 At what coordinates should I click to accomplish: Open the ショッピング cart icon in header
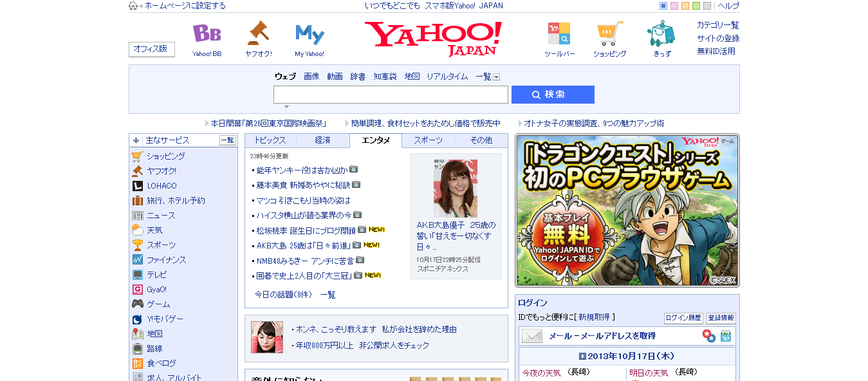[x=609, y=33]
